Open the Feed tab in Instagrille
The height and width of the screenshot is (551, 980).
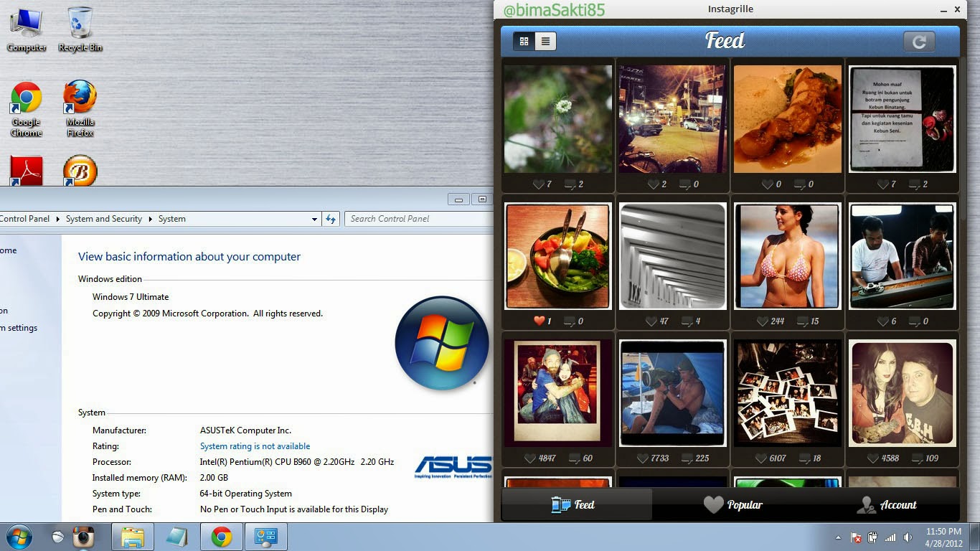[x=577, y=504]
